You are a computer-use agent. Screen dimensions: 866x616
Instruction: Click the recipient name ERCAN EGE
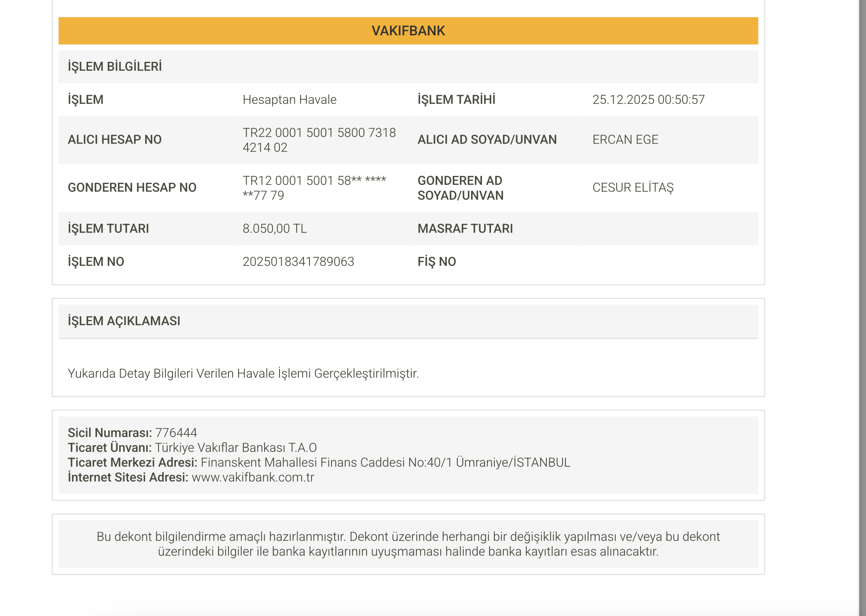[x=625, y=140]
